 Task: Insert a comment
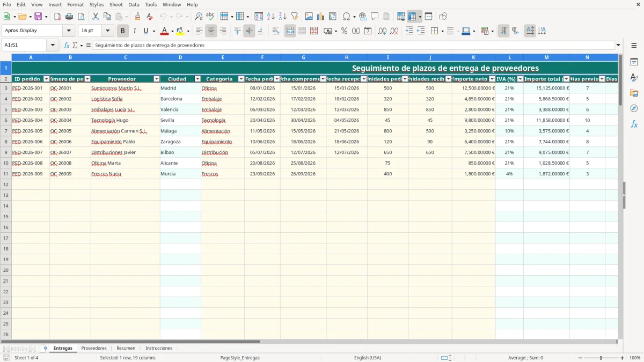[x=375, y=17]
